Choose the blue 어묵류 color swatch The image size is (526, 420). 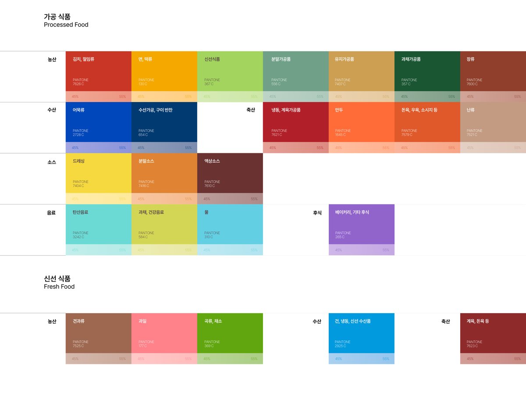coord(98,122)
